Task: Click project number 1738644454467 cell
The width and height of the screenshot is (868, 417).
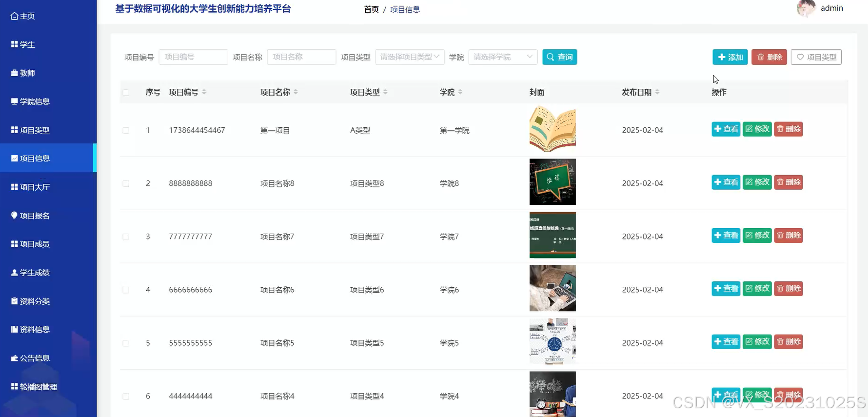Action: (x=197, y=130)
